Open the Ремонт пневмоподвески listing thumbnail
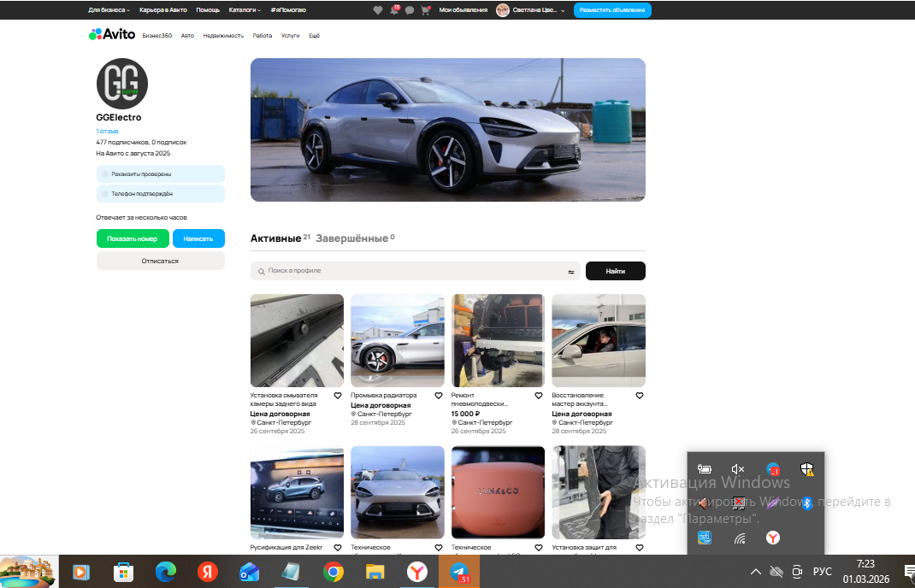Screen dimensions: 915x588 point(498,340)
